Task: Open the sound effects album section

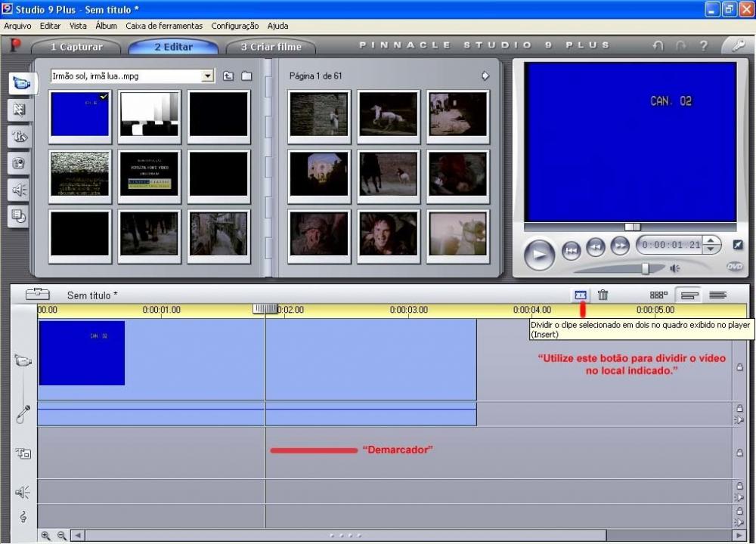Action: coord(19,190)
